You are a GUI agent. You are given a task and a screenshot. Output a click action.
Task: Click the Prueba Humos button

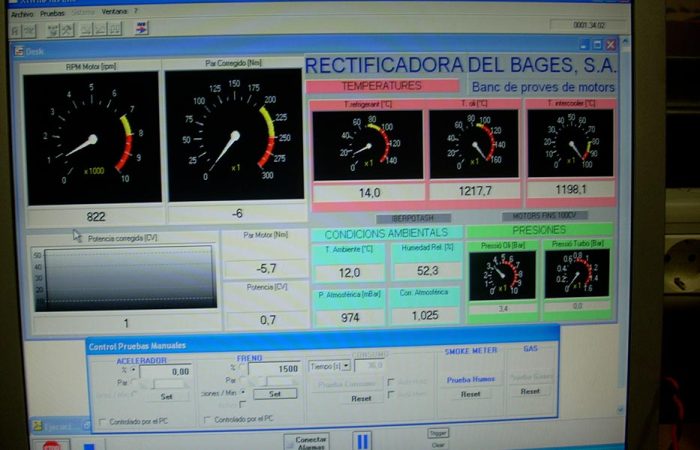click(471, 380)
